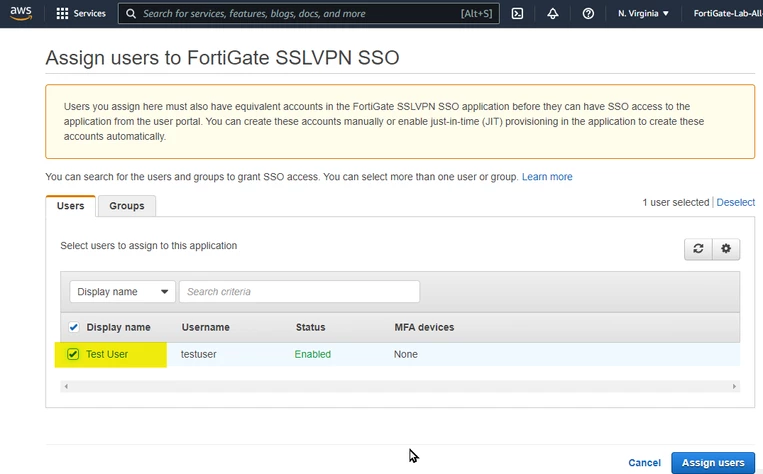Switch to the Groups tab
This screenshot has width=763, height=474.
(127, 206)
